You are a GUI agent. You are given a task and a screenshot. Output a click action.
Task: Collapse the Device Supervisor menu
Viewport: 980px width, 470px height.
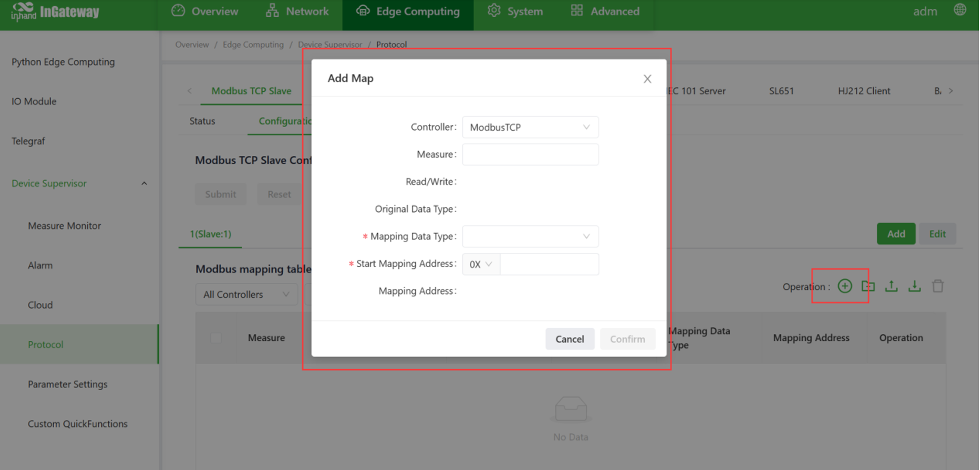[x=144, y=183]
